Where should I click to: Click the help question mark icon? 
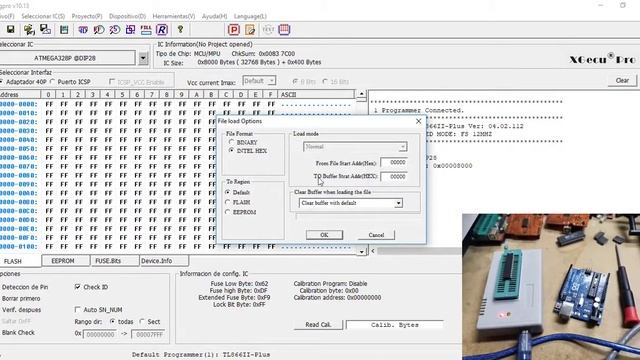point(180,29)
